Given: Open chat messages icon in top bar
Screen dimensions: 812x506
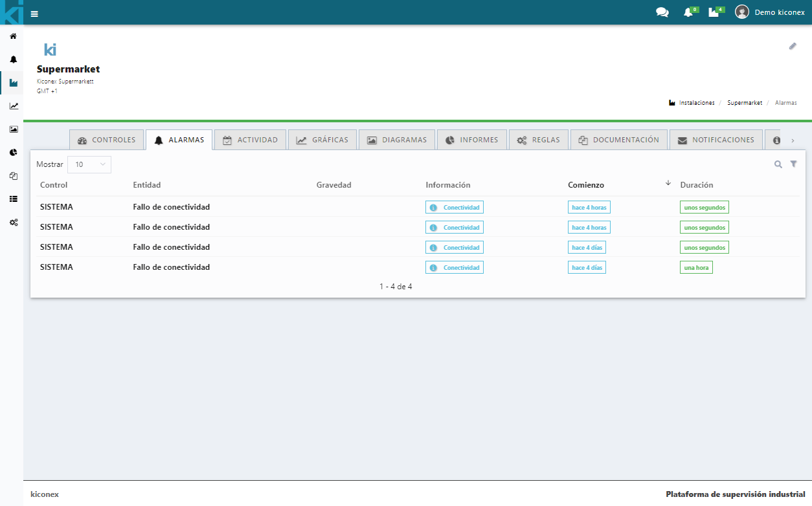Looking at the screenshot, I should coord(662,12).
